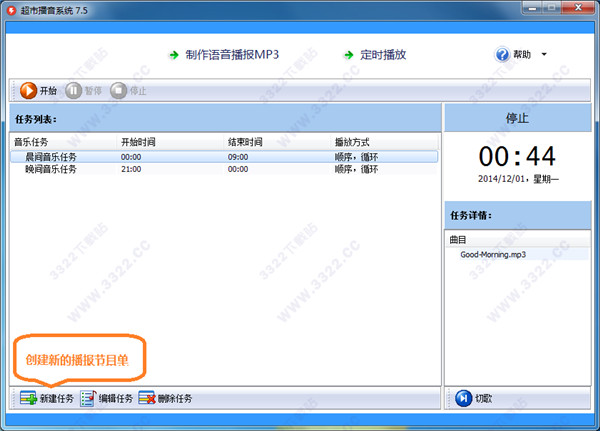The width and height of the screenshot is (600, 431).
Task: Click the 09:00 end time cell
Action: click(x=238, y=157)
